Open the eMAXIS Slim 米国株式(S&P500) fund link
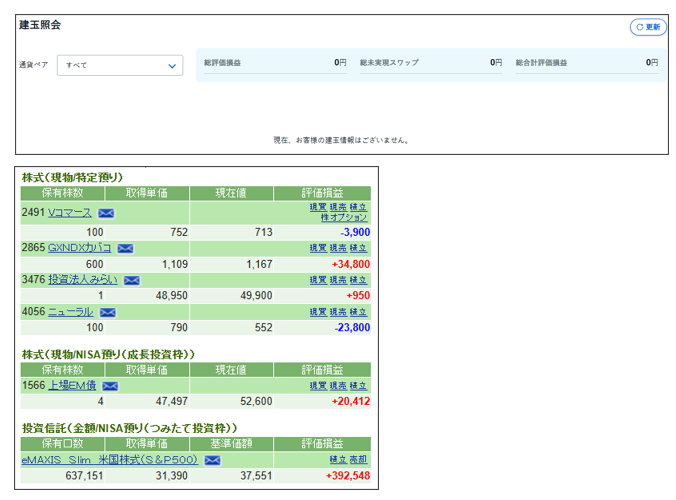The image size is (676, 500). 110,460
